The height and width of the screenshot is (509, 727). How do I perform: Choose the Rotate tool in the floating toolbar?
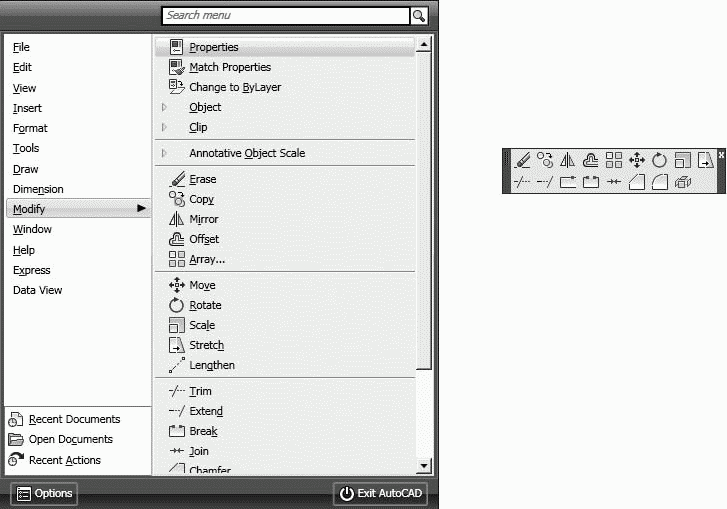click(659, 160)
